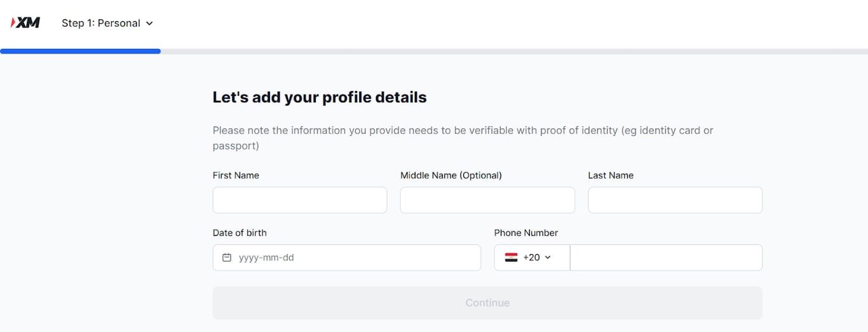Focus the First Name input field
The width and height of the screenshot is (868, 332).
point(299,200)
